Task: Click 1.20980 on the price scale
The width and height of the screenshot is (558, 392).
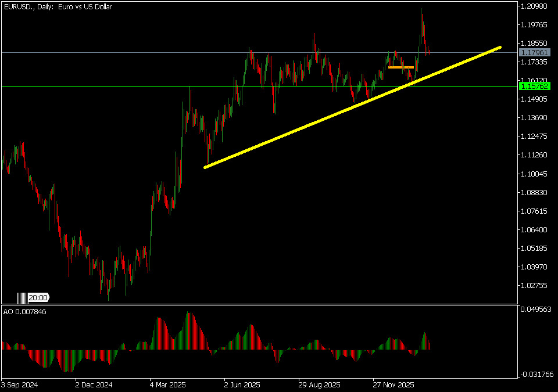Action: pyautogui.click(x=534, y=6)
